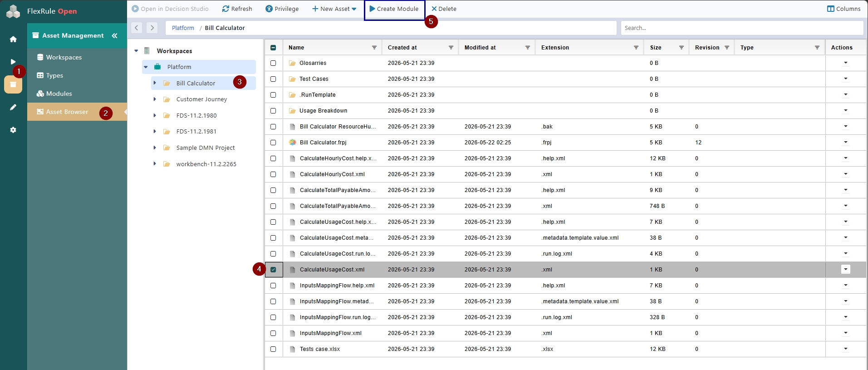Click the Usage Breakdown folder icon
The height and width of the screenshot is (370, 868).
coord(293,111)
